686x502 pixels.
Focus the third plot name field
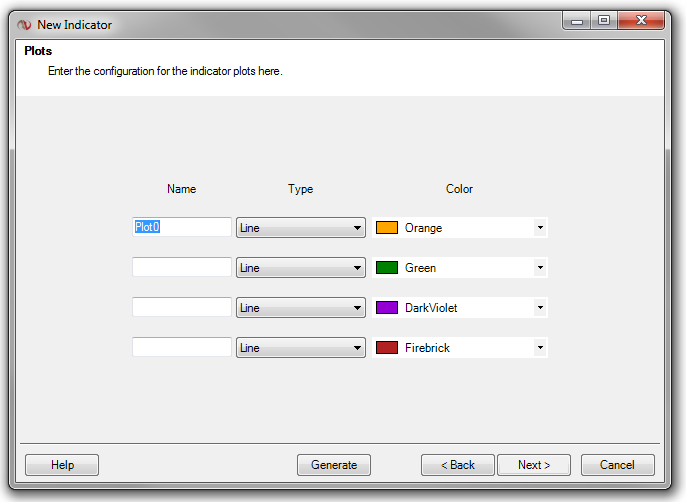pyautogui.click(x=182, y=307)
